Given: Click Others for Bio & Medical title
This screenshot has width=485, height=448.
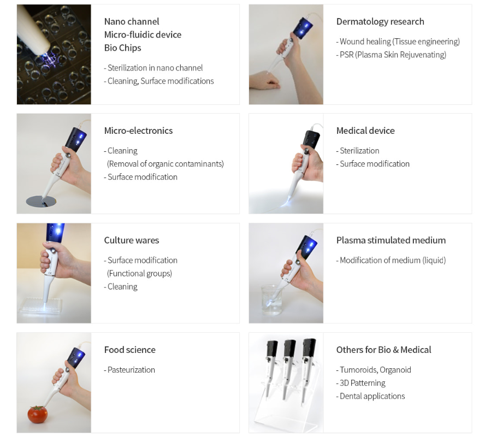Looking at the screenshot, I should [383, 350].
